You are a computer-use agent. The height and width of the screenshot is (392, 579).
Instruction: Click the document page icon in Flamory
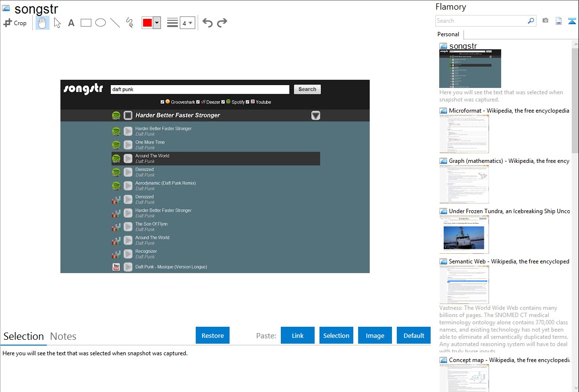(x=559, y=21)
